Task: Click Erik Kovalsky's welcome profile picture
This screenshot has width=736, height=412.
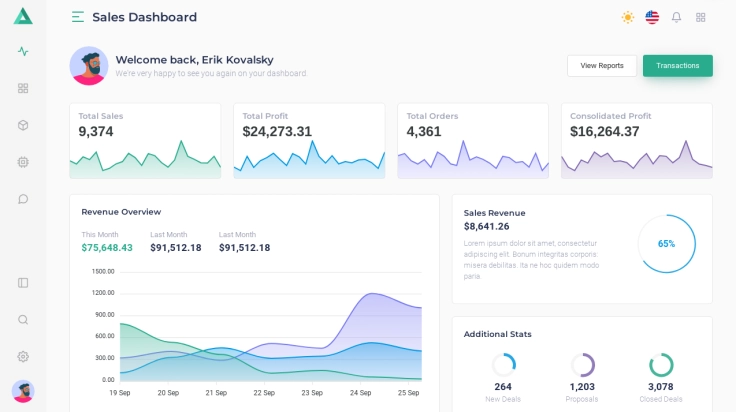Action: coord(89,66)
